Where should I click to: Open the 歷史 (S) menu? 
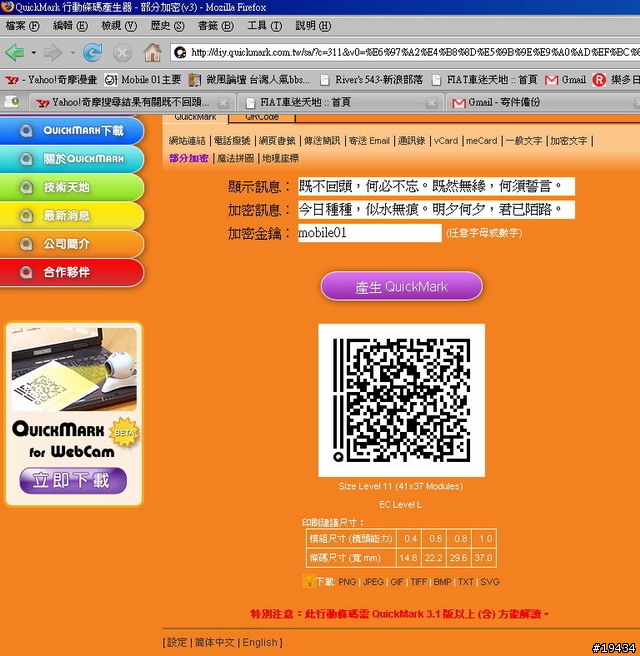click(x=167, y=26)
